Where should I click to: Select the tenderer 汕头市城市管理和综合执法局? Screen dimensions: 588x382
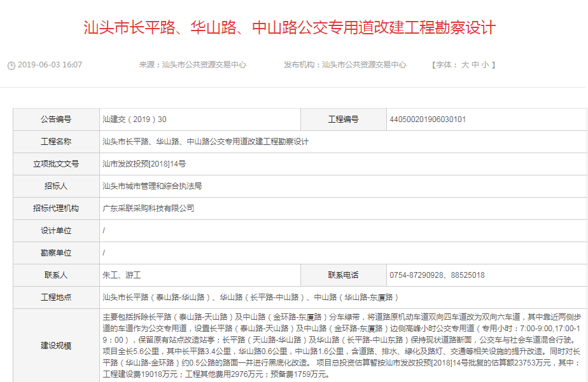154,186
